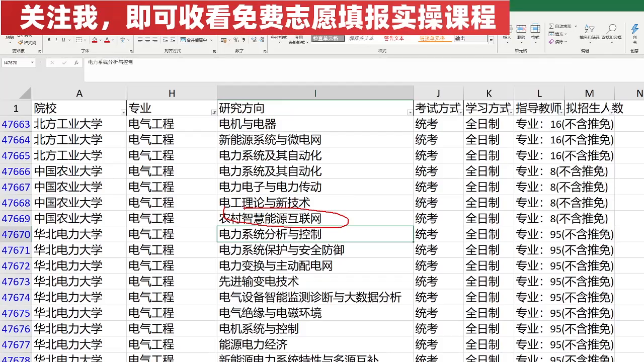This screenshot has height=362, width=644.
Task: Apply comma style number format
Action: pyautogui.click(x=244, y=40)
